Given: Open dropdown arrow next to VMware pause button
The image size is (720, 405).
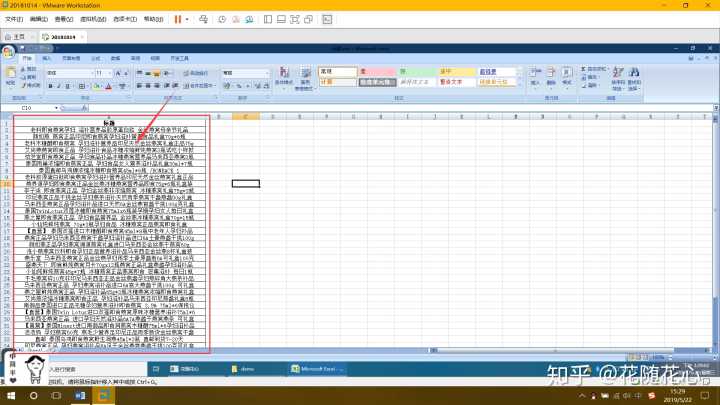Looking at the screenshot, I should [188, 19].
